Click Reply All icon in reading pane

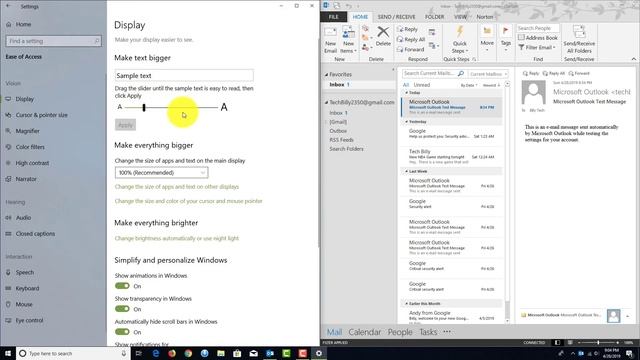(553, 73)
